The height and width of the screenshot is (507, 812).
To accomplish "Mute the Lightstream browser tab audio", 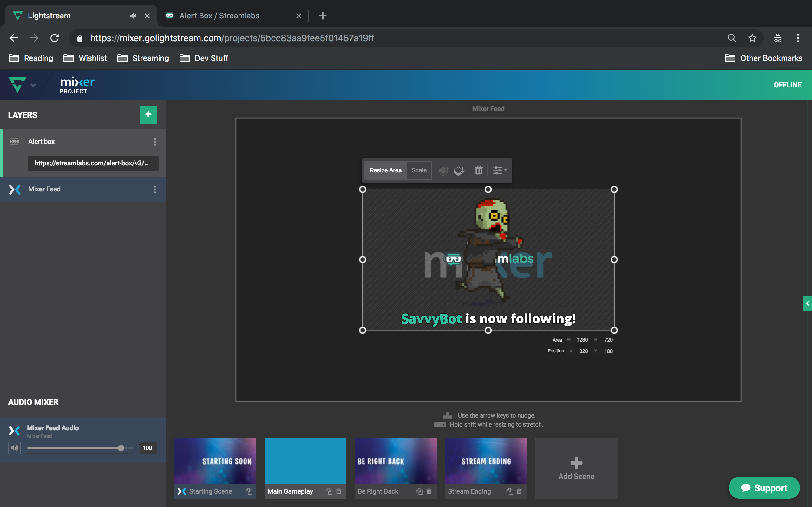I will pos(133,16).
